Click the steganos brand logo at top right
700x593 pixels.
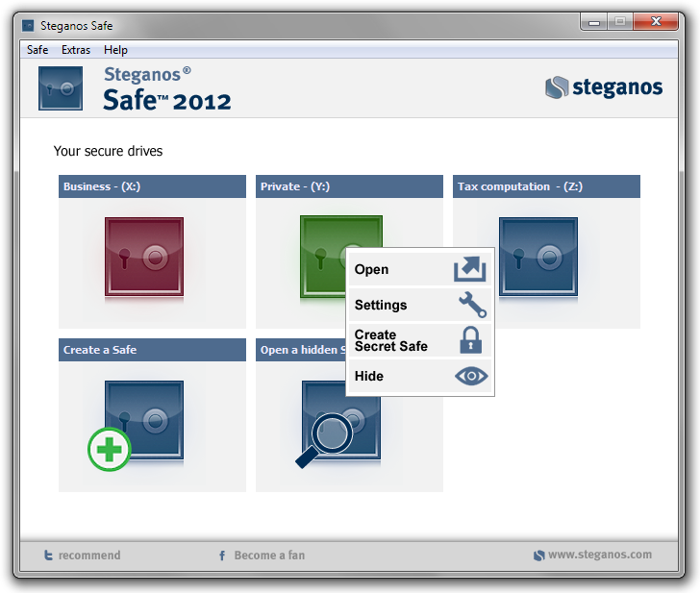604,87
